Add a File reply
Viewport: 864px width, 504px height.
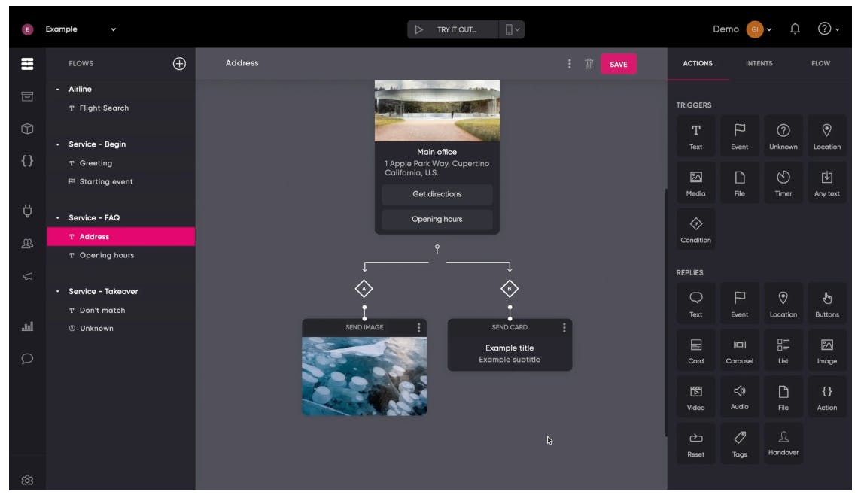pos(783,397)
